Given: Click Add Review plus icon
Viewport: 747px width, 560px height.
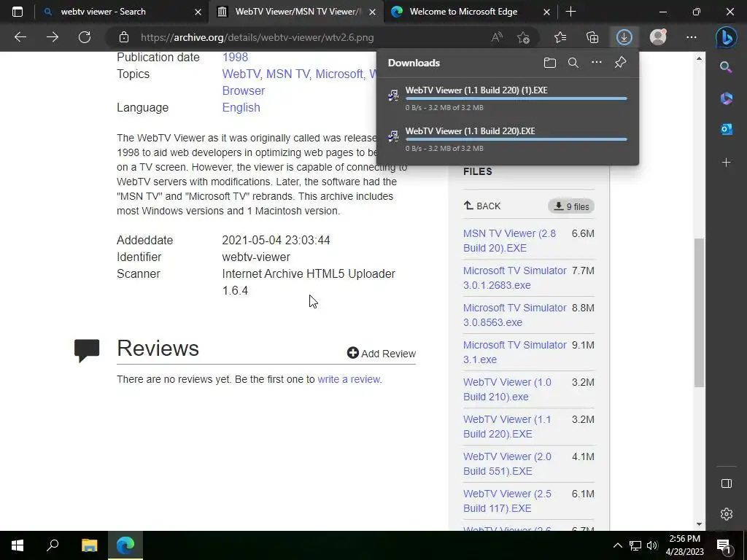Looking at the screenshot, I should point(352,353).
